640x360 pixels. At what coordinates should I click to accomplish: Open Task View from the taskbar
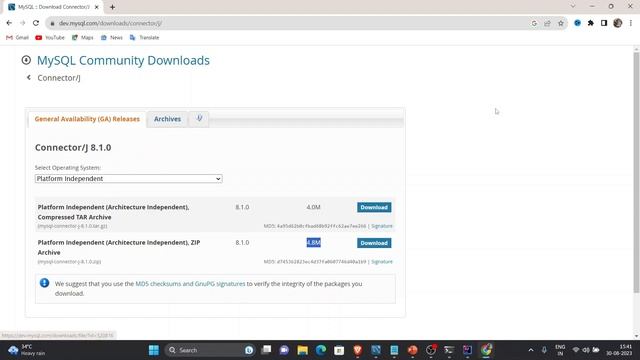click(266, 350)
